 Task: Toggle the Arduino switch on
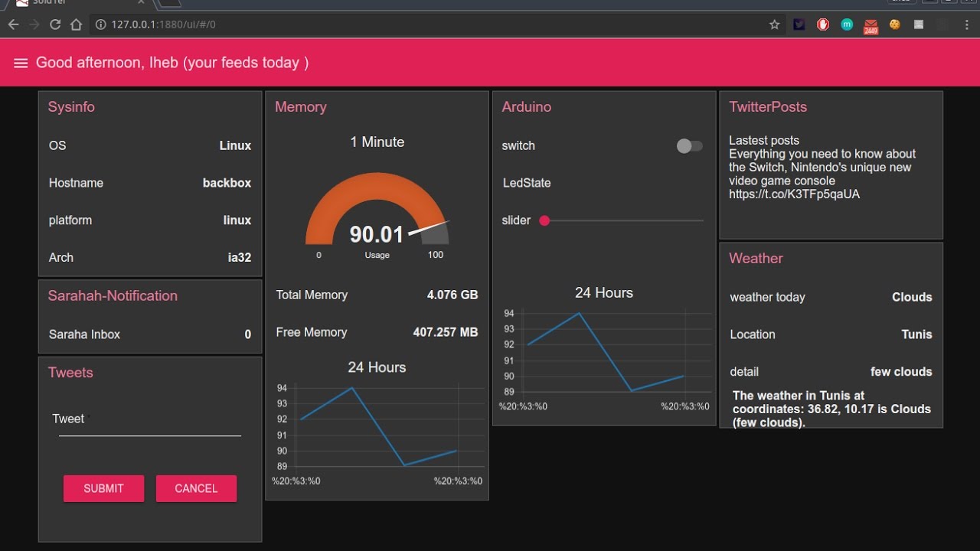click(x=689, y=145)
